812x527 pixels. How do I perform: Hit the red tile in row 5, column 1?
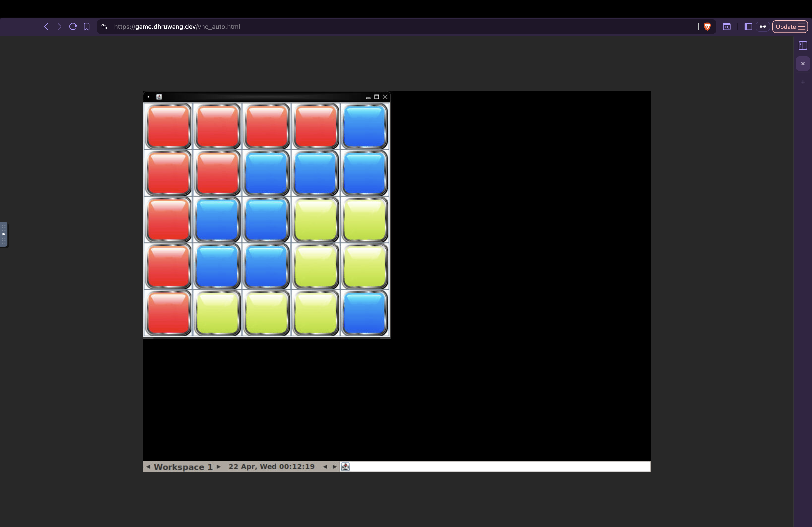(x=168, y=313)
